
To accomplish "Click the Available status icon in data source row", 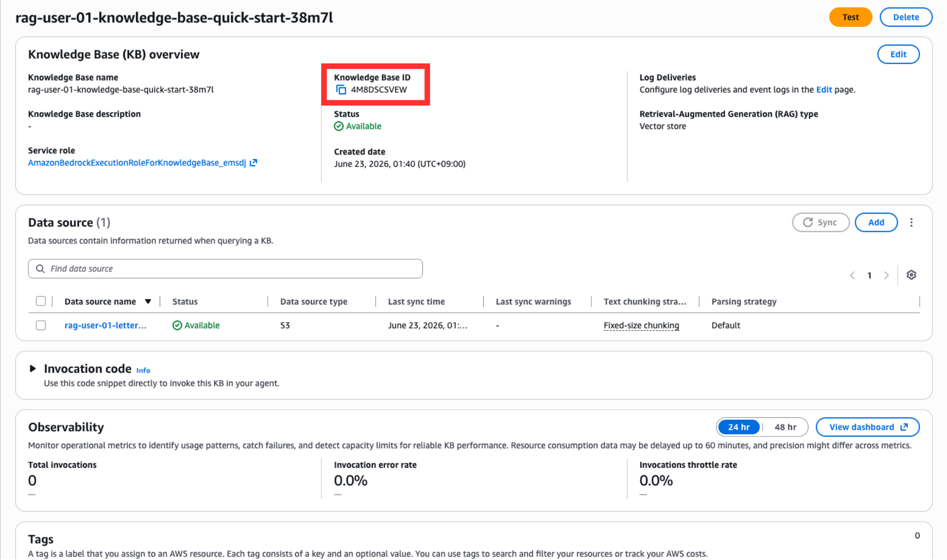I will coord(177,326).
